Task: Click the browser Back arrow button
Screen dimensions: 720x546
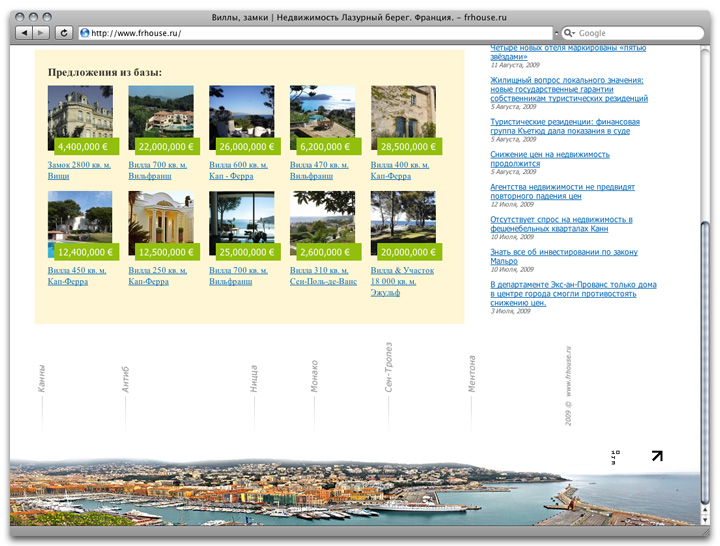Action: pos(23,33)
